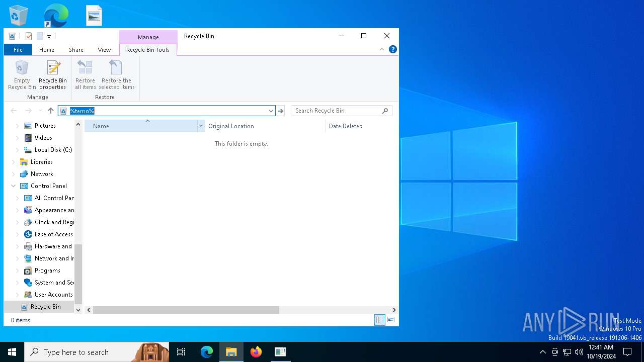Click the Manage contextual tab

click(x=148, y=37)
